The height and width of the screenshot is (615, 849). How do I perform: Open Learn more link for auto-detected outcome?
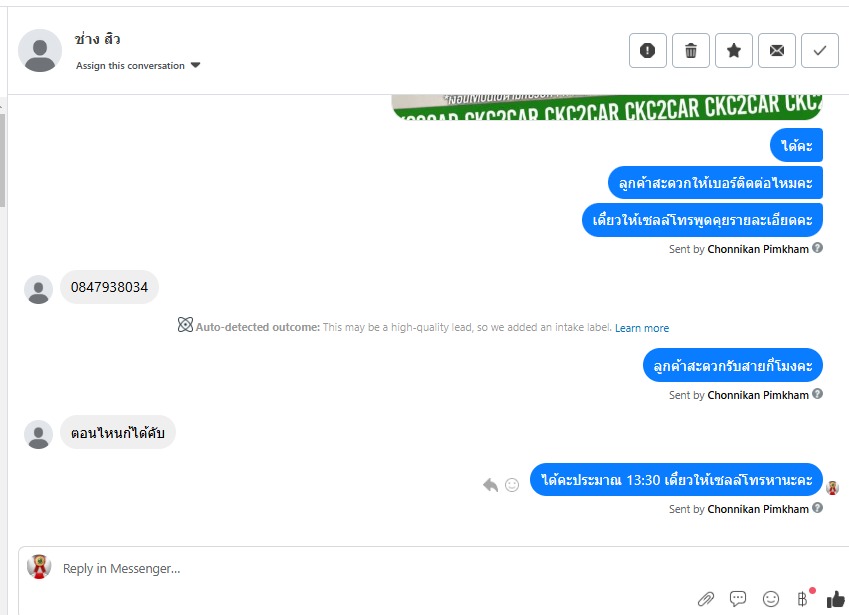point(642,328)
